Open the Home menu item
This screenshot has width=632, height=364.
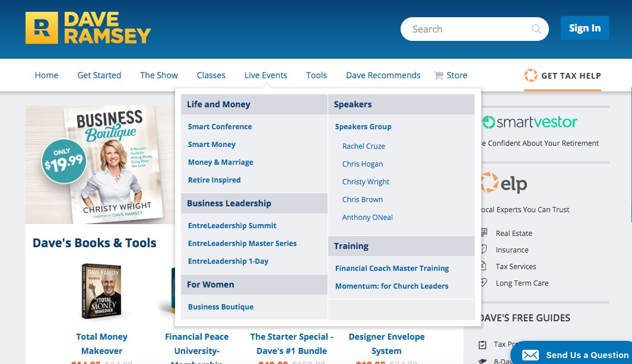click(x=46, y=75)
